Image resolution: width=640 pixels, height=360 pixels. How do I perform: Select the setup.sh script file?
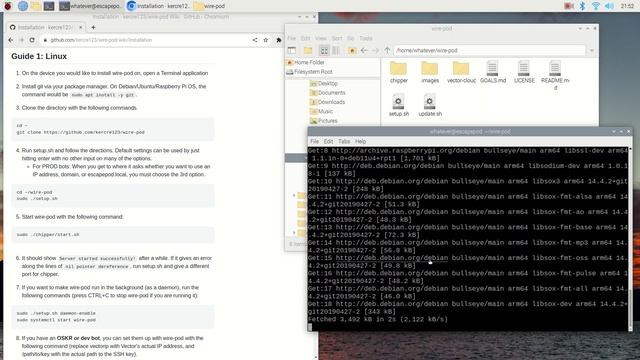(398, 106)
